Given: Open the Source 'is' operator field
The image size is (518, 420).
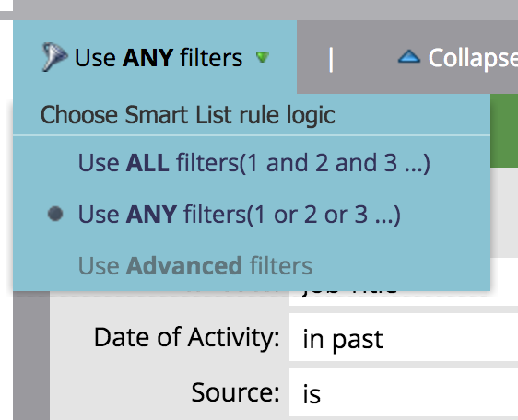Looking at the screenshot, I should (404, 393).
